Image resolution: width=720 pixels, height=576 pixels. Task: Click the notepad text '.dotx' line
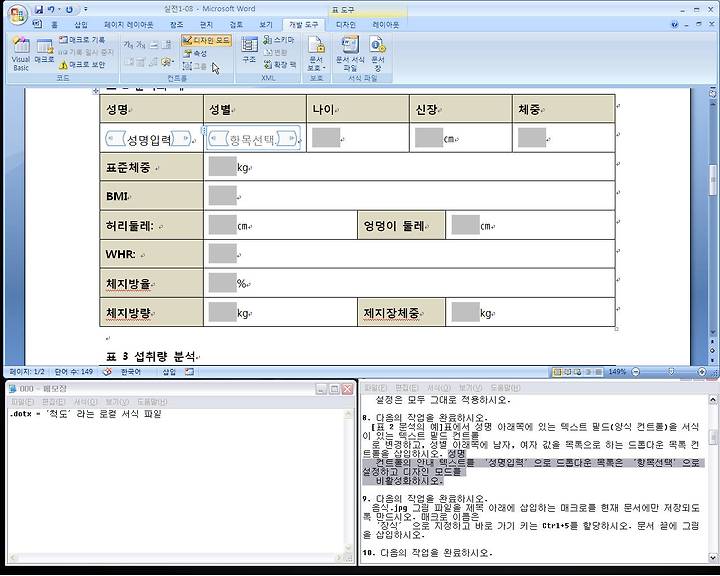(x=85, y=414)
